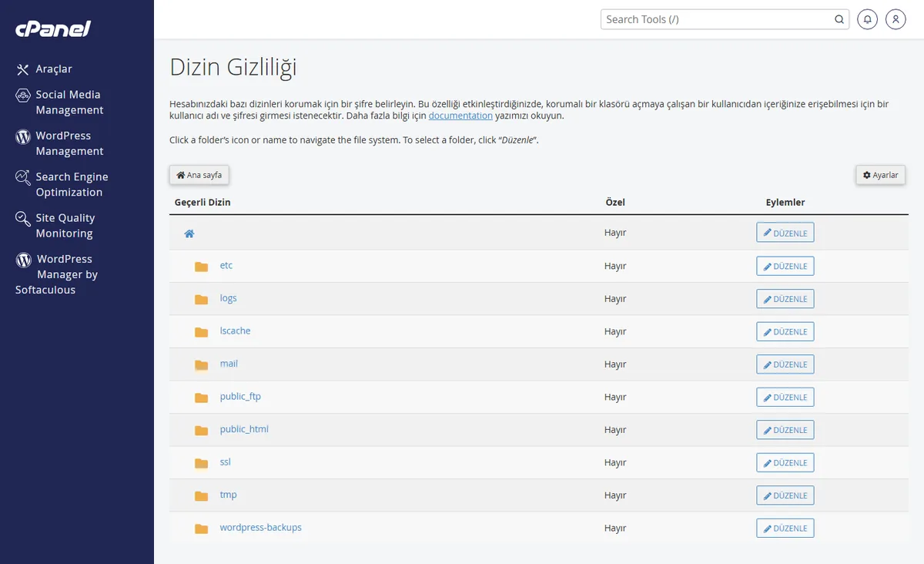Image resolution: width=924 pixels, height=564 pixels.
Task: Click the tmp folder icon
Action: [x=202, y=495]
